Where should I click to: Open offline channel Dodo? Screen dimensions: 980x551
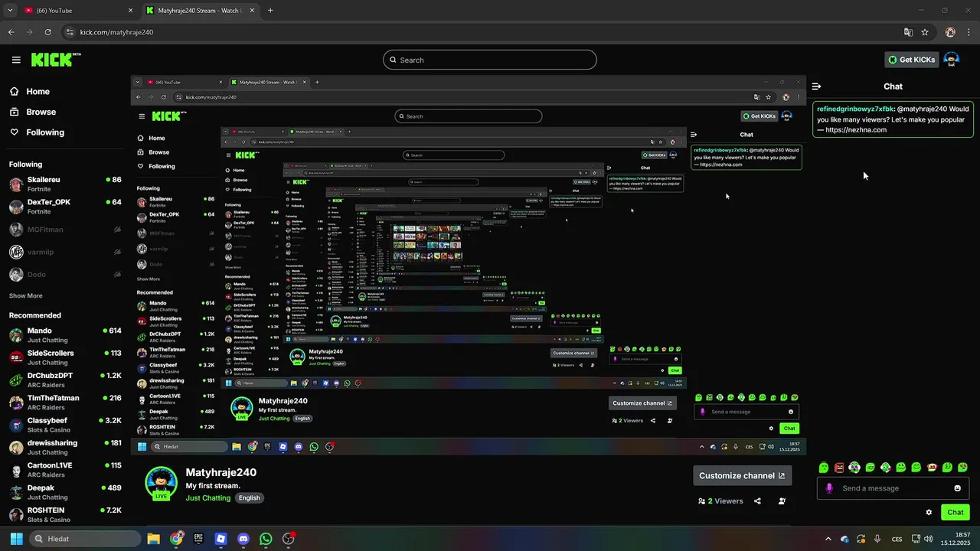click(64, 274)
